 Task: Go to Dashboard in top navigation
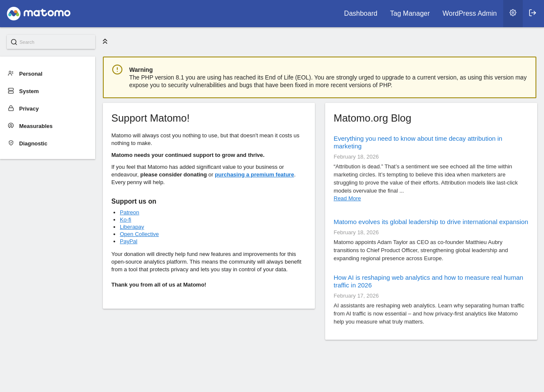pyautogui.click(x=360, y=14)
